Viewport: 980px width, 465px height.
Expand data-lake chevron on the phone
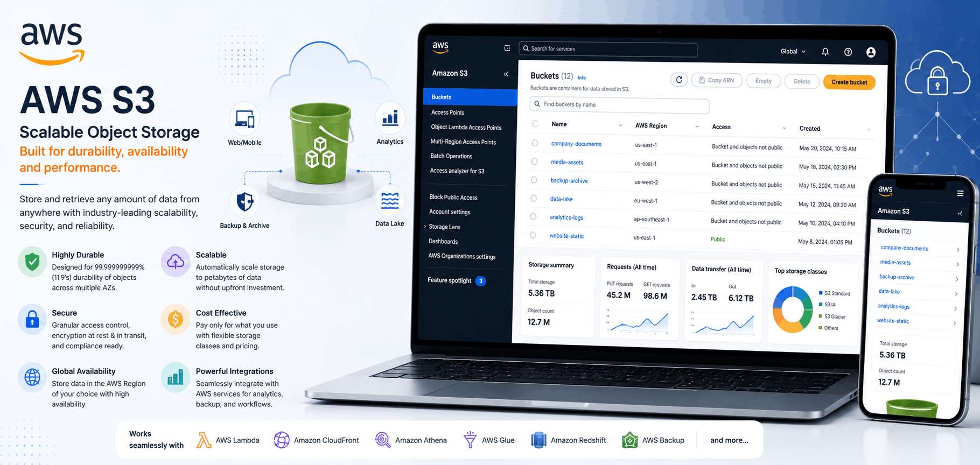point(956,294)
